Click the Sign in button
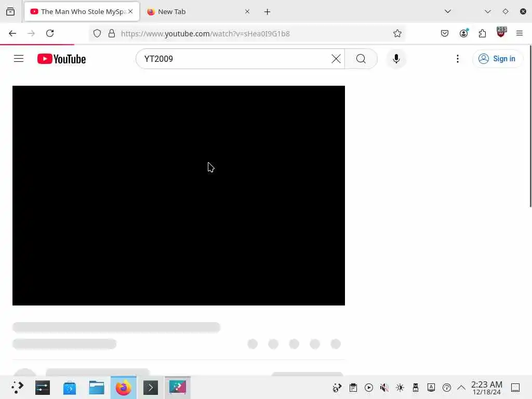 point(497,59)
